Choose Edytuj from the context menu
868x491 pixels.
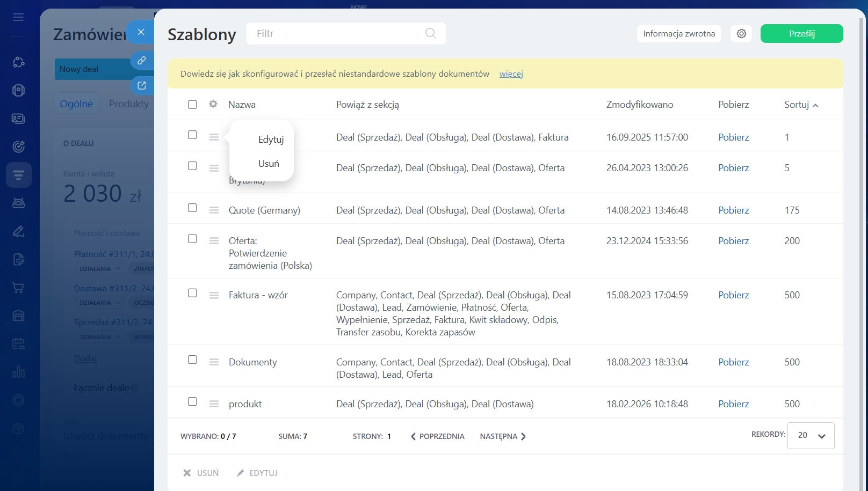pyautogui.click(x=271, y=140)
